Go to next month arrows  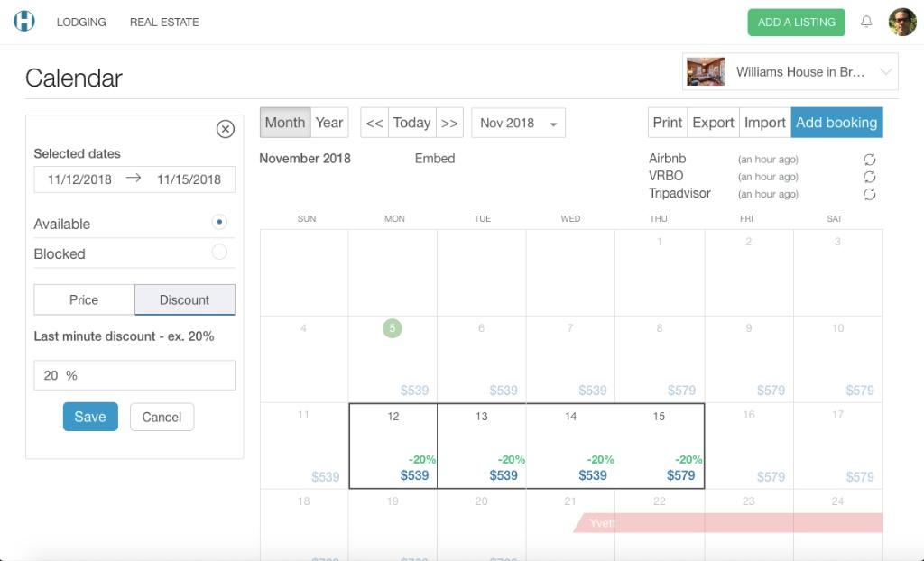coord(449,123)
